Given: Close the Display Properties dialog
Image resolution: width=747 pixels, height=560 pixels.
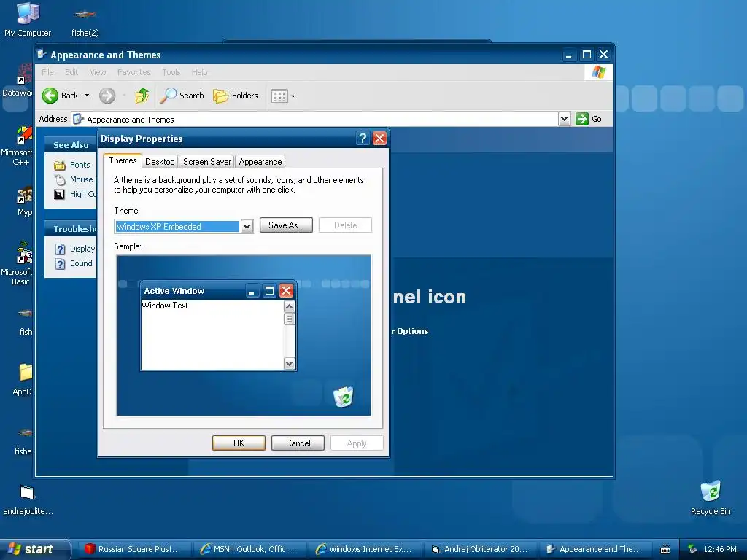Looking at the screenshot, I should 379,138.
